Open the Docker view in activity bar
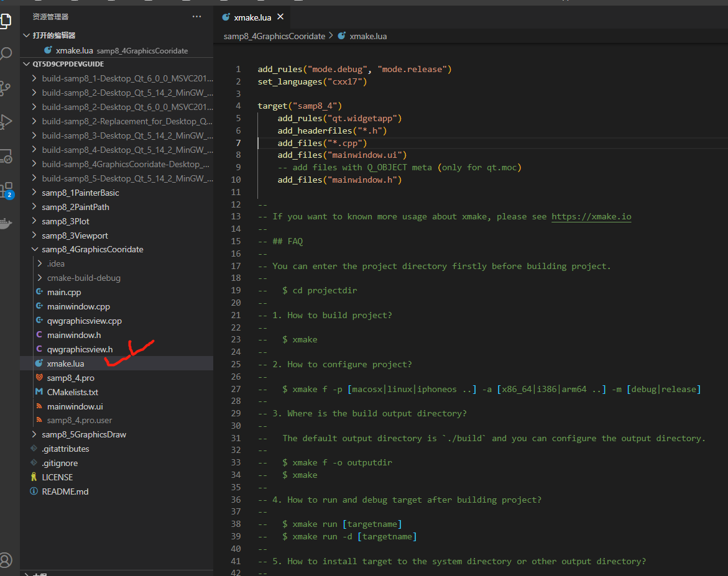 [6, 224]
